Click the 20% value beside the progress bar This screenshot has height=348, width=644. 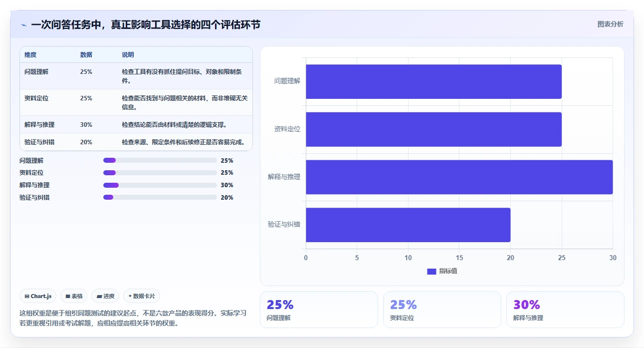(x=227, y=198)
